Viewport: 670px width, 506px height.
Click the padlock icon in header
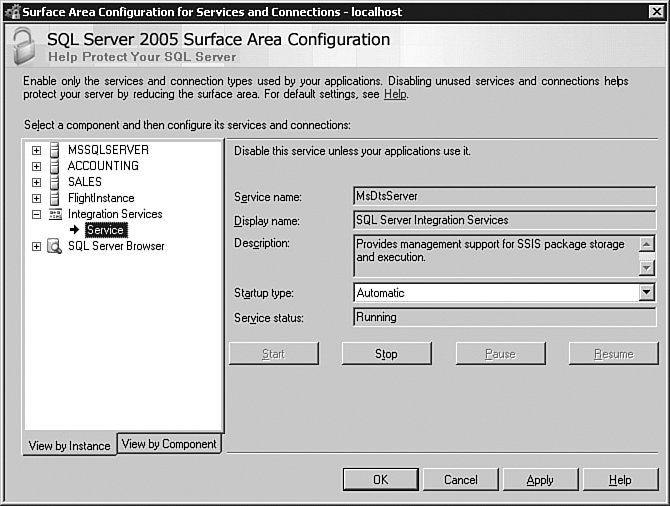click(24, 46)
